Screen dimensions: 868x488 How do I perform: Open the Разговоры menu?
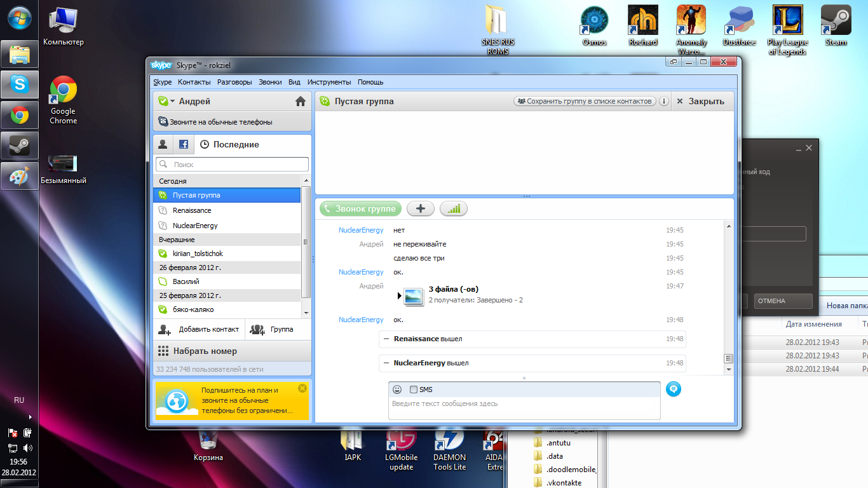(234, 82)
